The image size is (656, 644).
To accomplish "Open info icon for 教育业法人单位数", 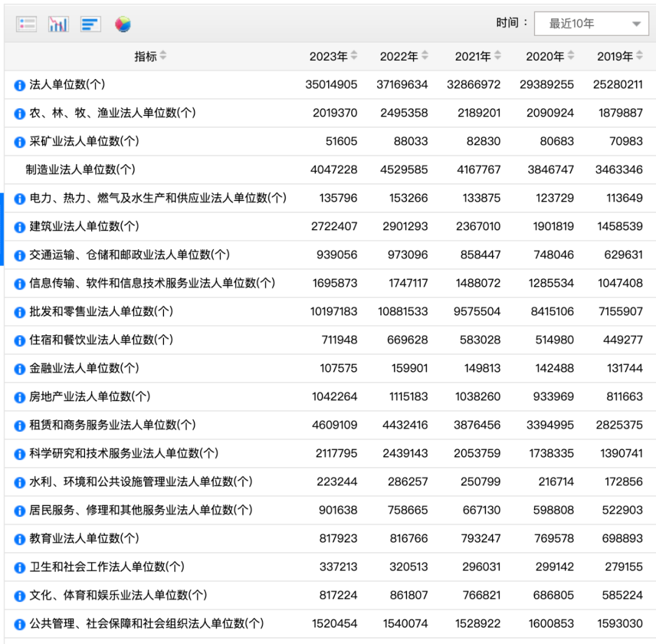I will (x=19, y=539).
